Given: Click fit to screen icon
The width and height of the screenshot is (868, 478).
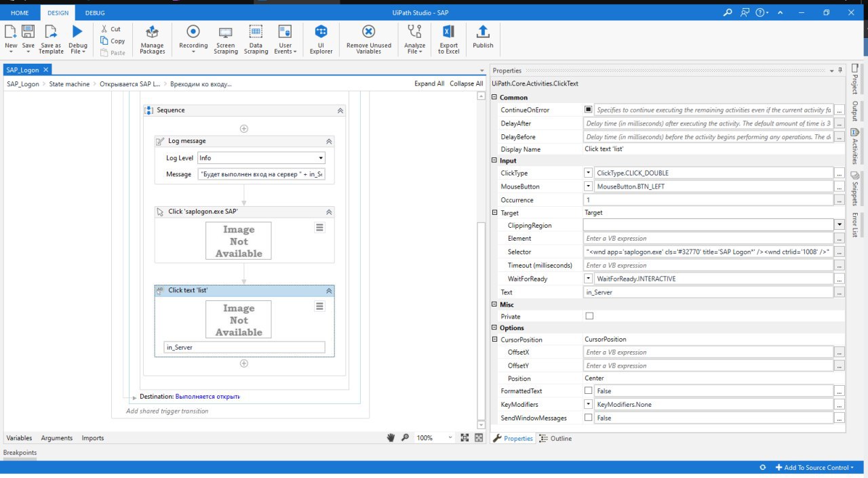Looking at the screenshot, I should coord(465,438).
